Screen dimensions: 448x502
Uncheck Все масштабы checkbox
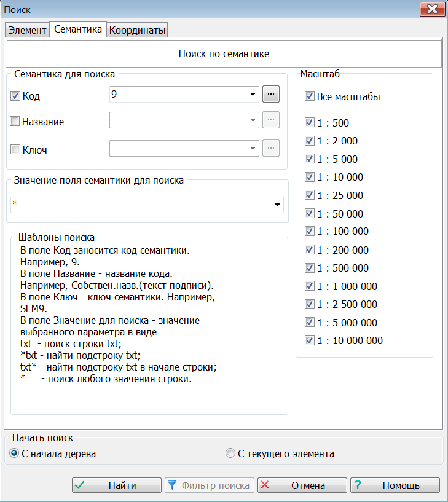310,96
